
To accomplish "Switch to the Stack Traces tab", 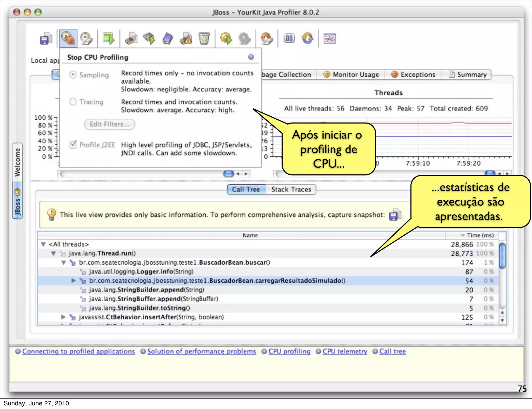I will pos(291,189).
